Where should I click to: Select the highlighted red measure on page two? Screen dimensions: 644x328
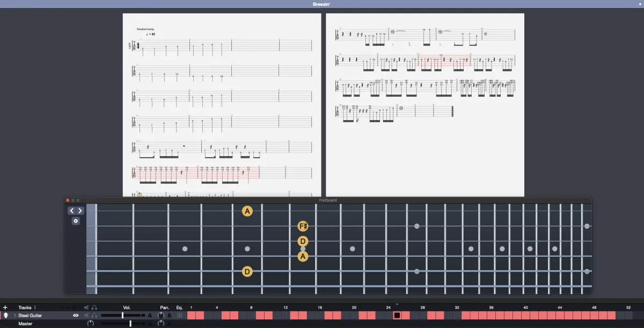[444, 61]
